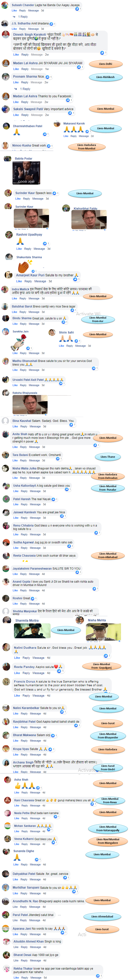This screenshot has width=129, height=980.
Task: Click the Lives-Thane label beside Tara Butani
Action: (108, 456)
